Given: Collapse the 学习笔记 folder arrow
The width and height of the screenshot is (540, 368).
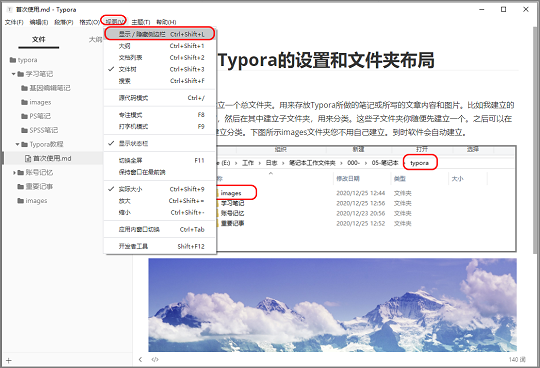Looking at the screenshot, I should pyautogui.click(x=13, y=74).
